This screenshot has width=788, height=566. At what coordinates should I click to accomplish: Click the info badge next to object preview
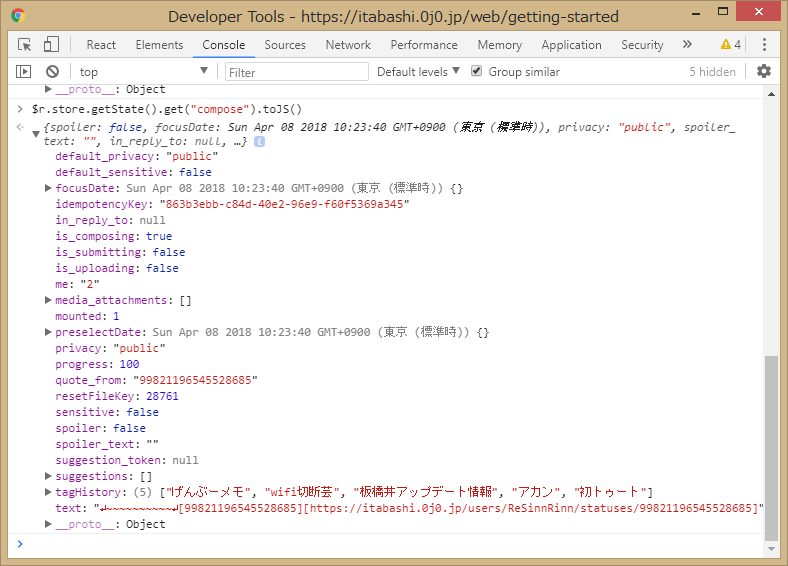point(259,142)
